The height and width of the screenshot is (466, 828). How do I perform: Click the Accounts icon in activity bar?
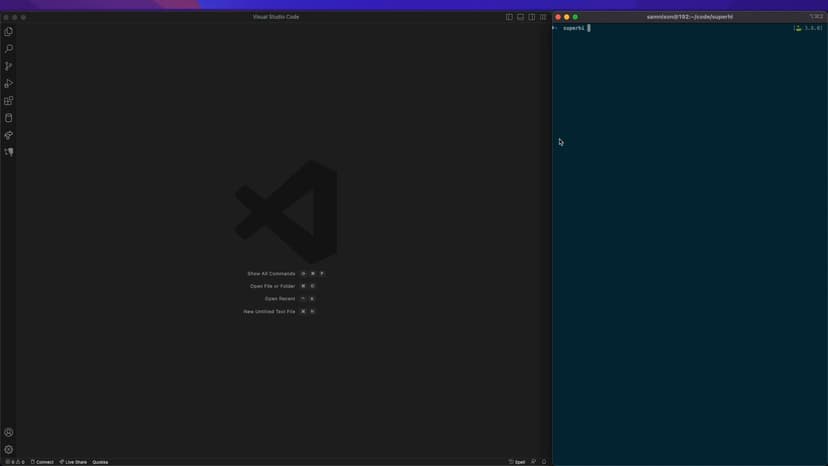pyautogui.click(x=9, y=433)
